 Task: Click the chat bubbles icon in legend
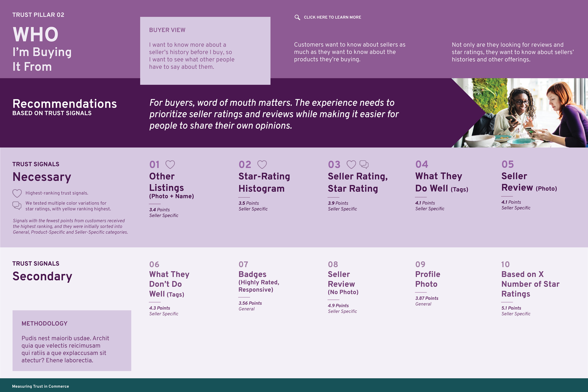[x=17, y=205]
